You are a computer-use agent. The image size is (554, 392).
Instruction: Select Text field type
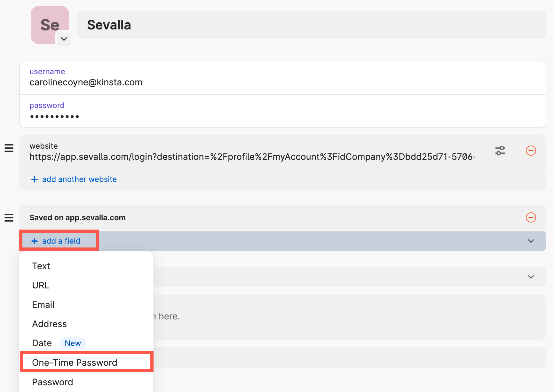pos(41,266)
